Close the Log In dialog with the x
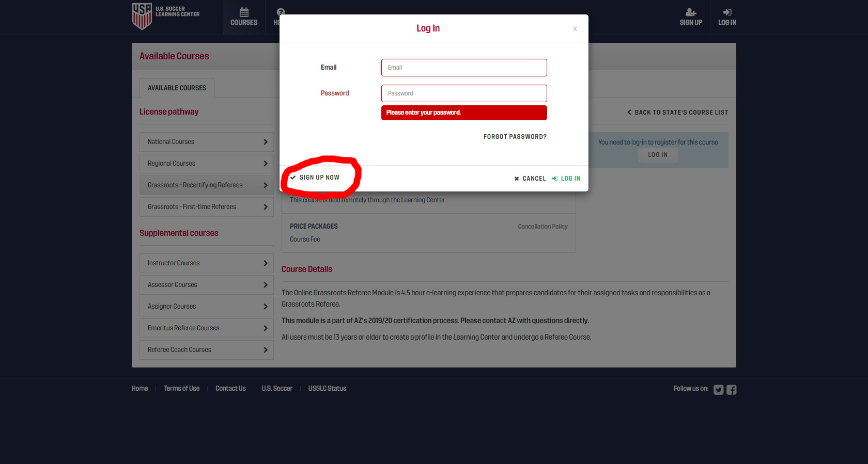The height and width of the screenshot is (464, 868). click(575, 29)
